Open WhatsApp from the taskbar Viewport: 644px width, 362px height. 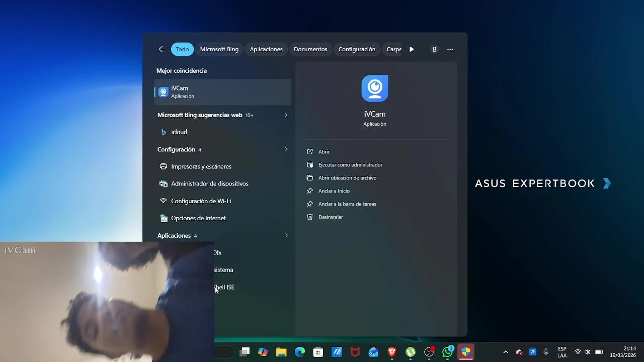[447, 352]
